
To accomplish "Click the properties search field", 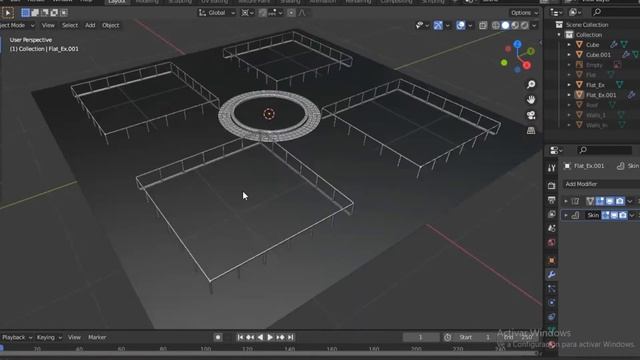I will click(605, 150).
